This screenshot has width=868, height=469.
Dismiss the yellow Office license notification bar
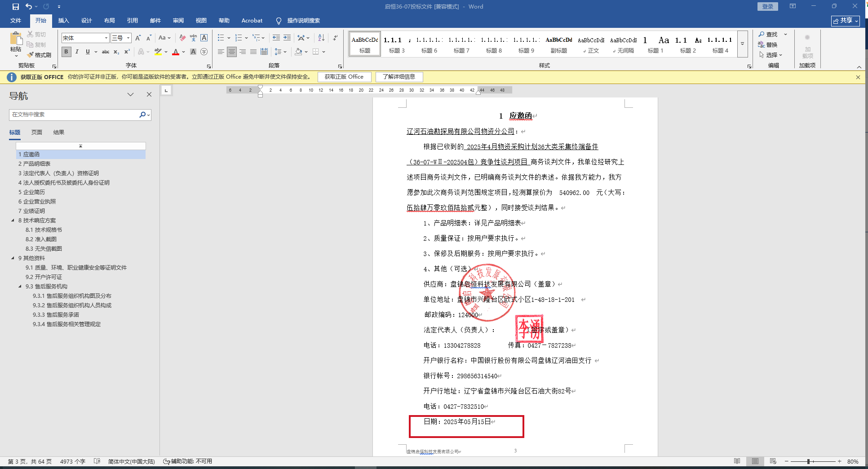pos(858,77)
